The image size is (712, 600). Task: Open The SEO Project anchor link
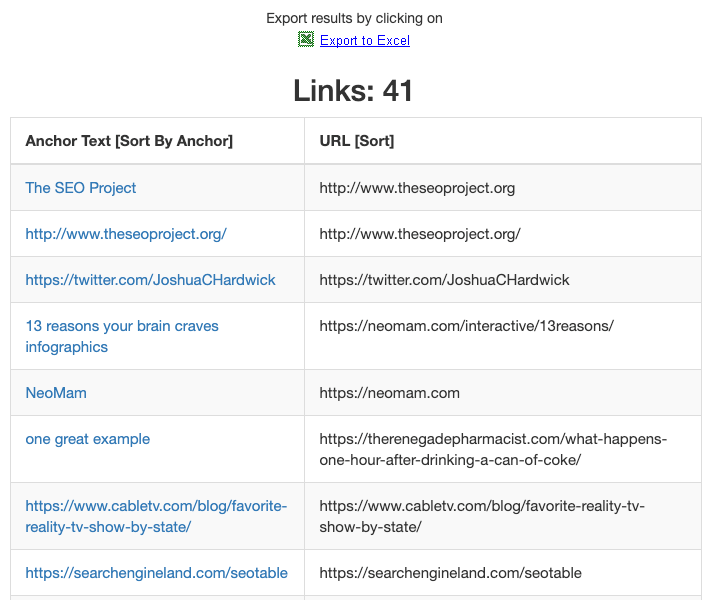80,188
